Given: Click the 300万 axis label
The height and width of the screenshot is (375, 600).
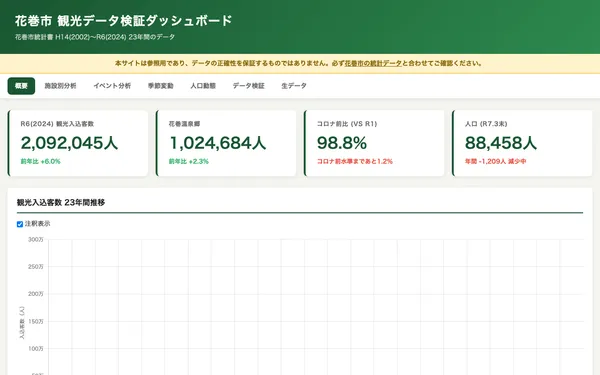Looking at the screenshot, I should coord(36,240).
